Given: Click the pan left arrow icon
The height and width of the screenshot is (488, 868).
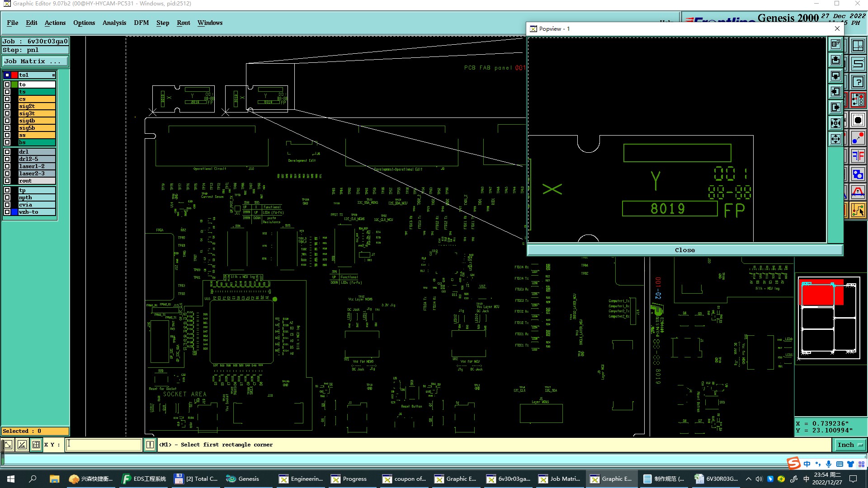Looking at the screenshot, I should 835,92.
